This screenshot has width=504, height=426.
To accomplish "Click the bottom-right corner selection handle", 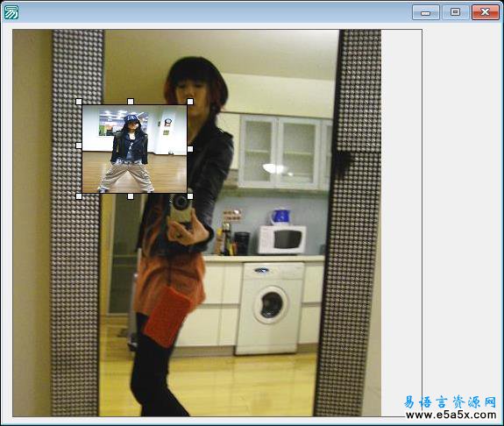I will 190,196.
